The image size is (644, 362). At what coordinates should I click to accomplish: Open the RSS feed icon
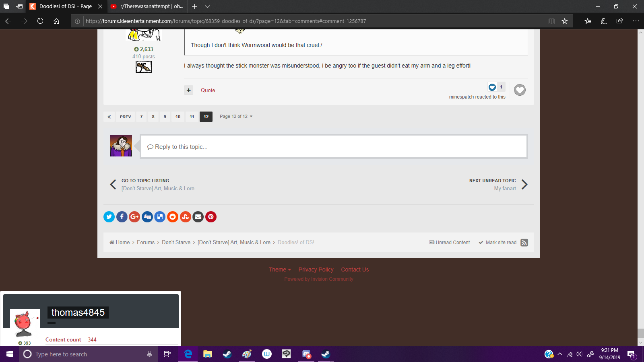(524, 243)
